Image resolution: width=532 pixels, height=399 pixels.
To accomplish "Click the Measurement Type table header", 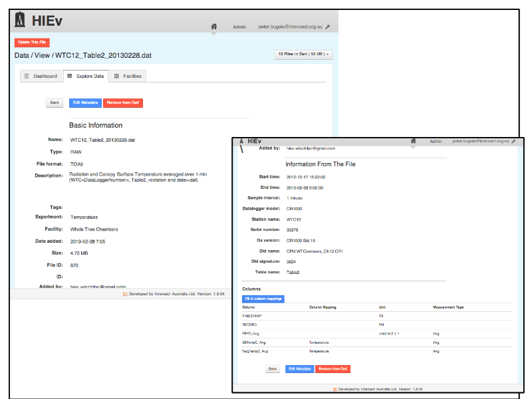I will [448, 307].
